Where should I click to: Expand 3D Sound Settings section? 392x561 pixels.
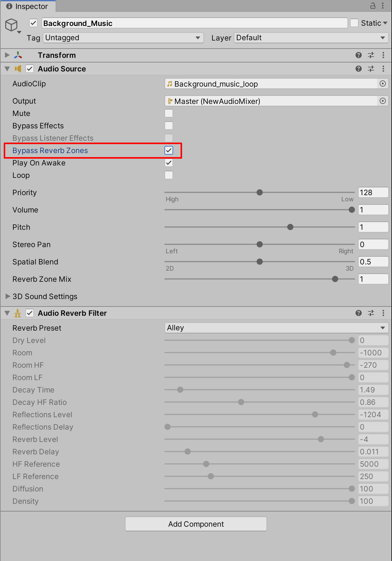tap(8, 296)
